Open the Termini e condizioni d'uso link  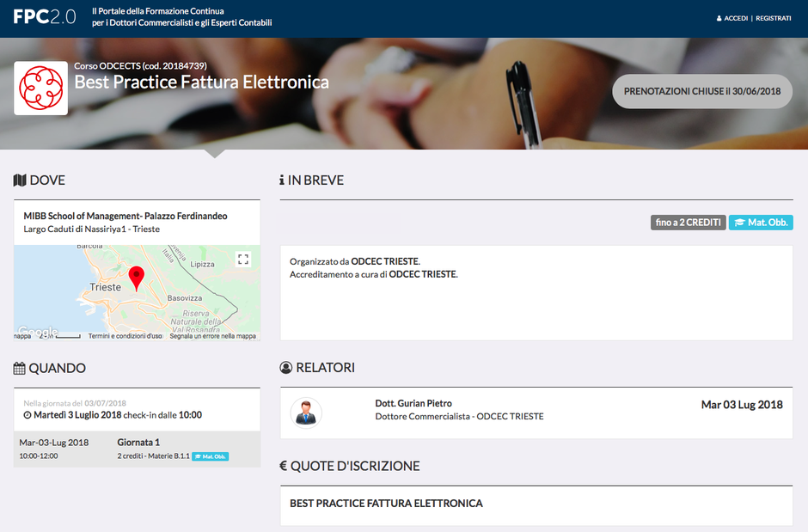pos(125,336)
